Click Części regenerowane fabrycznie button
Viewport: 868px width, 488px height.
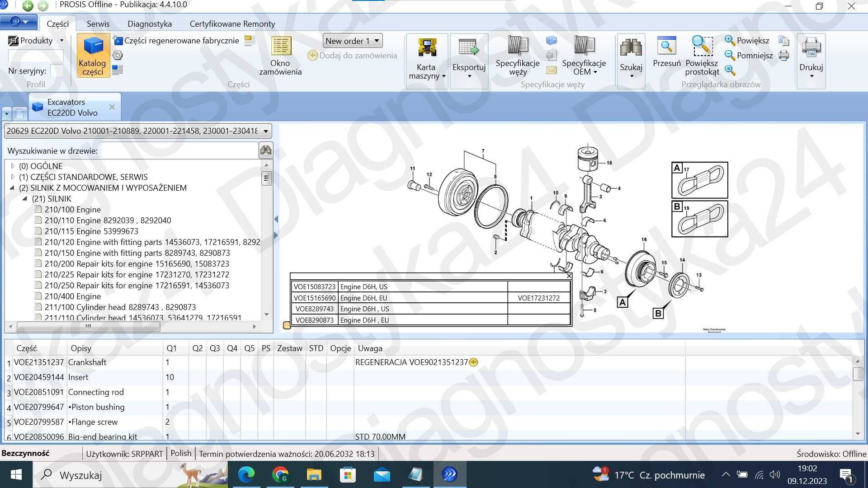(176, 41)
